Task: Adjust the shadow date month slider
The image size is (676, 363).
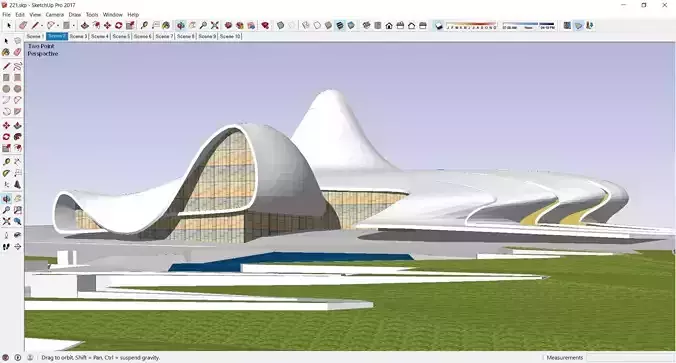Action: 471,26
